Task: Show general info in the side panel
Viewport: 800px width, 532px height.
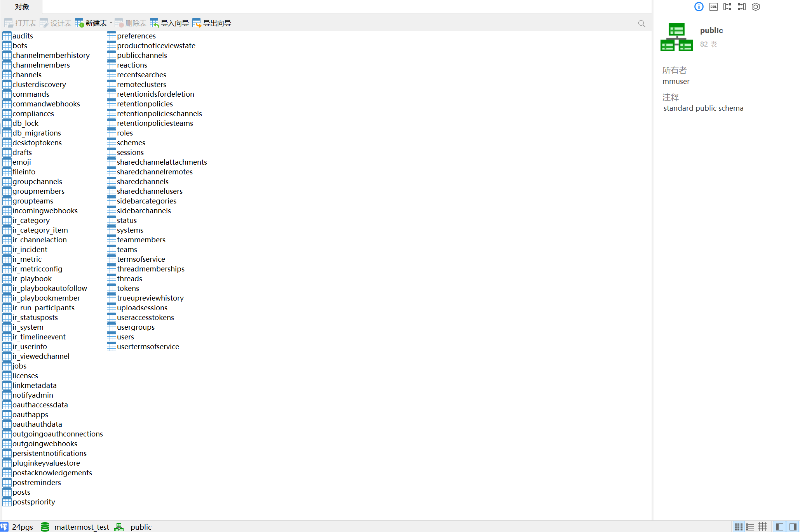Action: 699,7
